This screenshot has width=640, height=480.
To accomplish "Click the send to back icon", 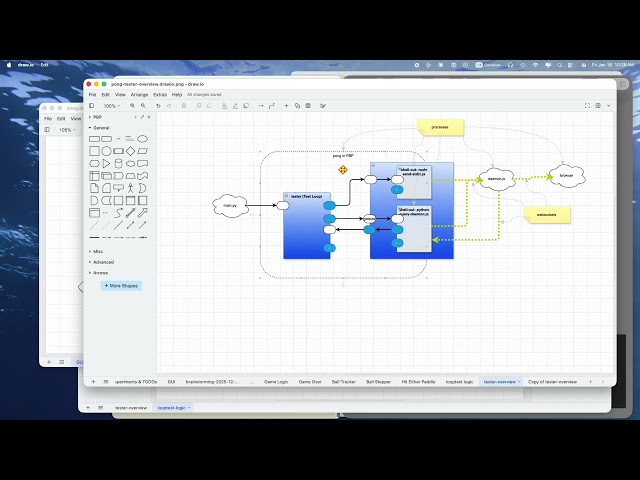I will [x=209, y=106].
